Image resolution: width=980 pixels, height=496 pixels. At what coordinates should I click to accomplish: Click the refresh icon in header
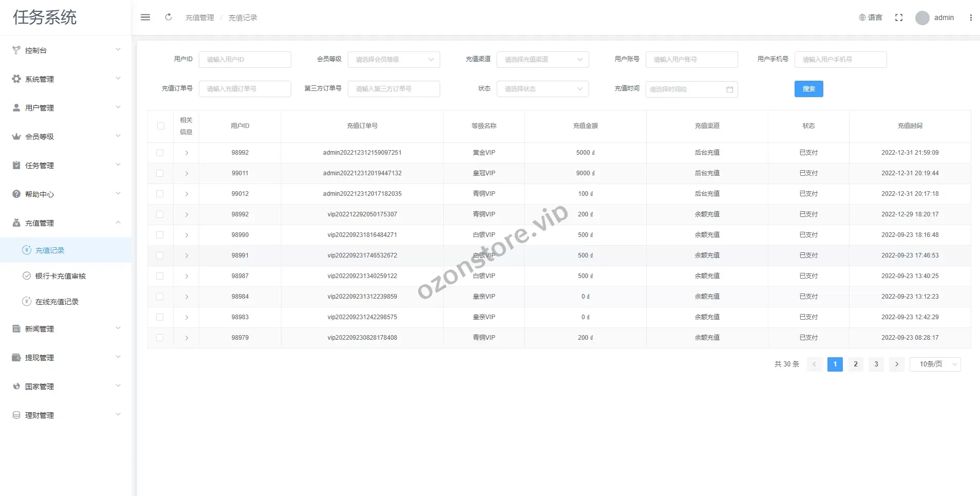pos(168,17)
